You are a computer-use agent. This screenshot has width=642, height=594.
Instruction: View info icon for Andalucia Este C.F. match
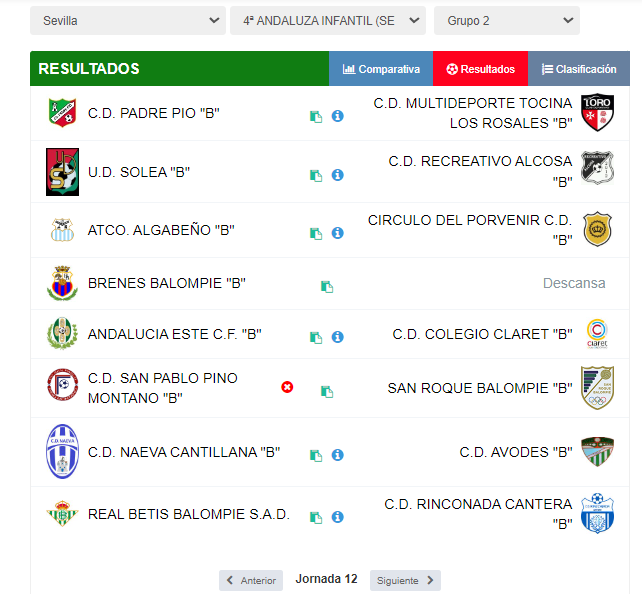tap(337, 337)
